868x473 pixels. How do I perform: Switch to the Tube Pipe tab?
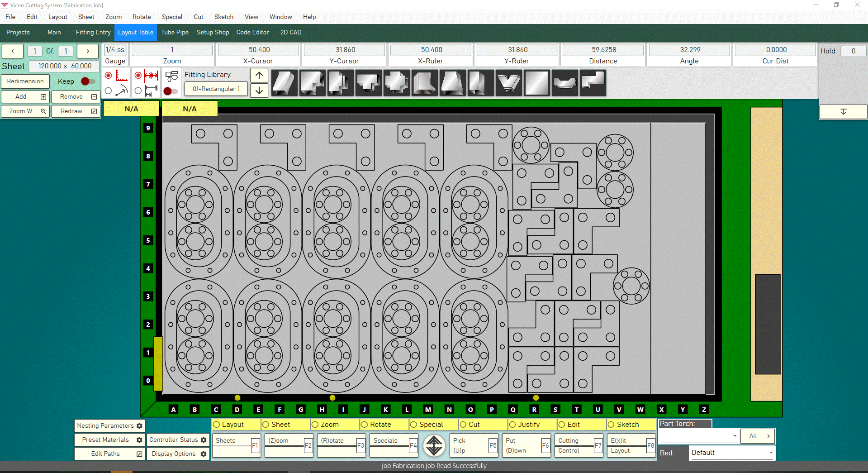tap(175, 32)
